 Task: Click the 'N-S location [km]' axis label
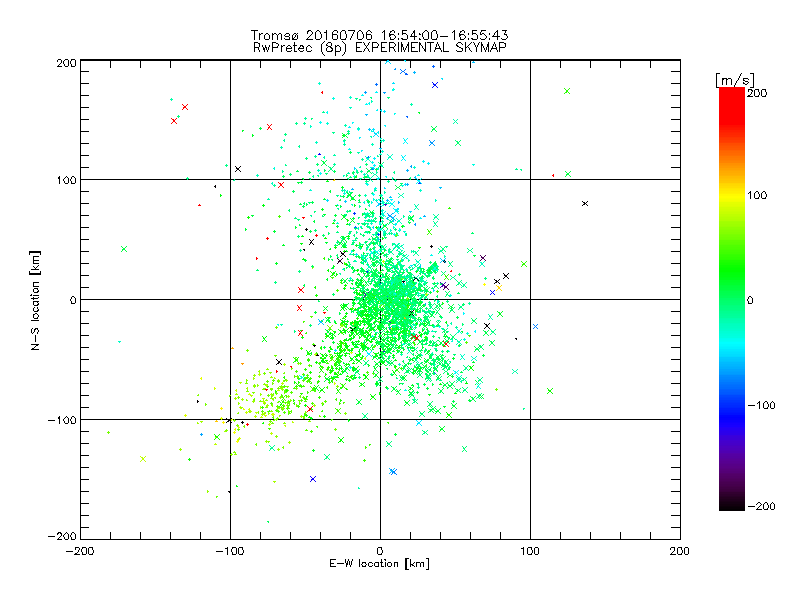(35, 300)
